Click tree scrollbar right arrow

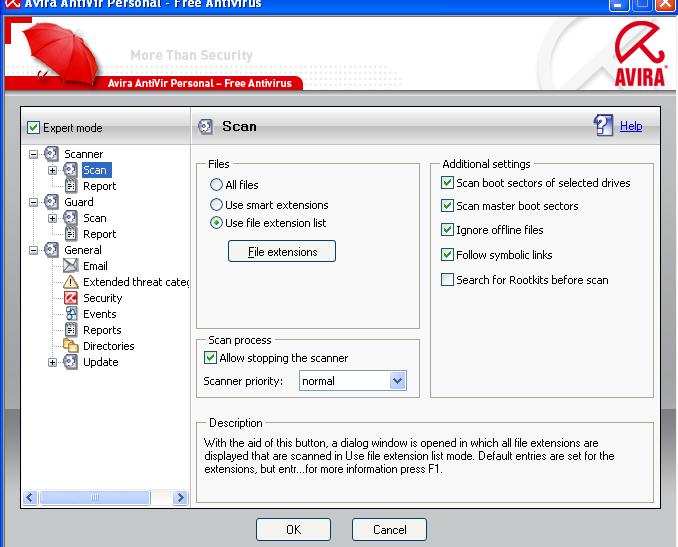click(x=180, y=497)
